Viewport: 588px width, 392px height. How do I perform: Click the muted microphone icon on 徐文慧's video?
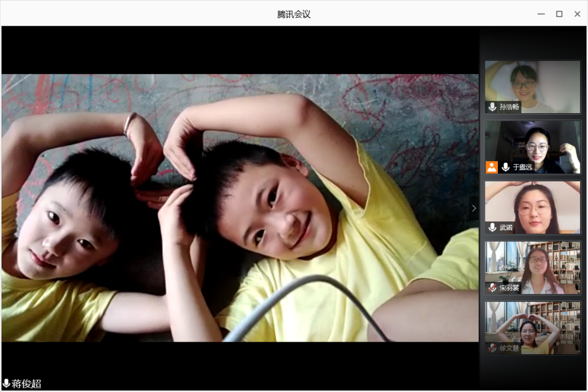[492, 348]
